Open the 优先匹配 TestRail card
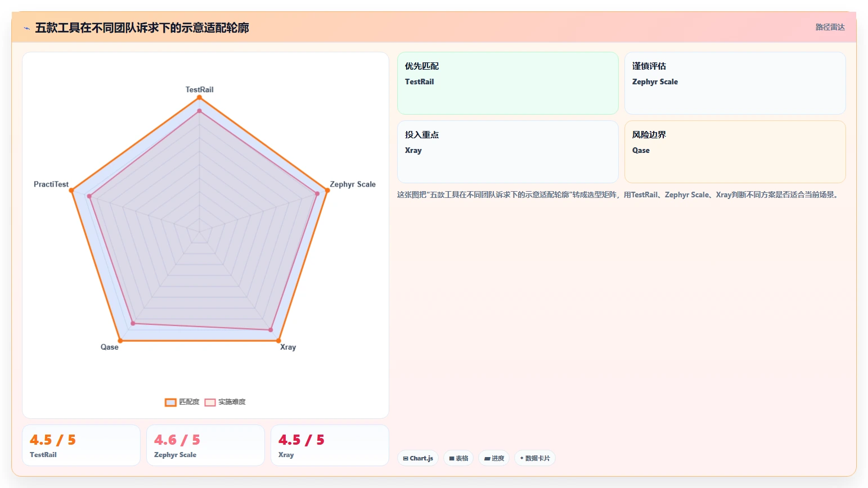This screenshot has height=488, width=868. coord(508,83)
